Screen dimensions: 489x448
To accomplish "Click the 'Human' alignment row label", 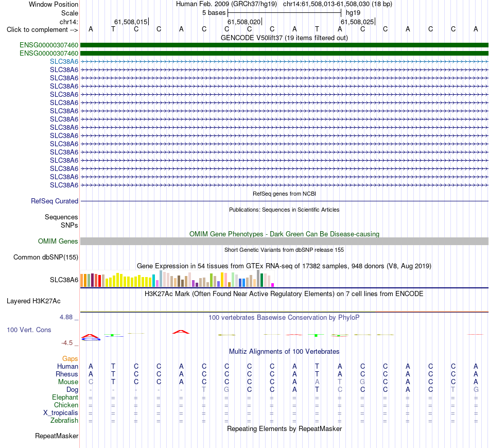I will [67, 366].
